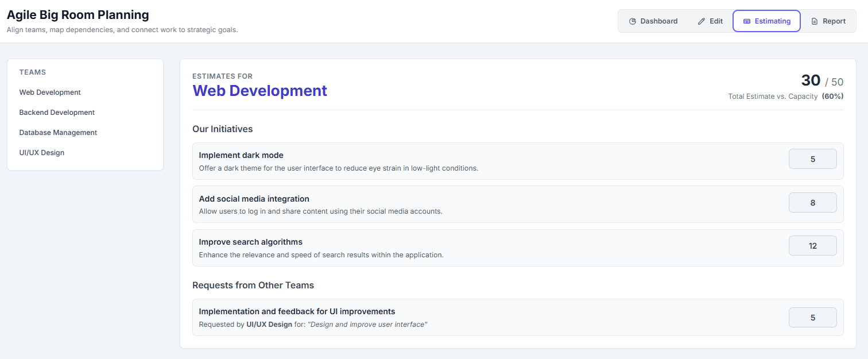The width and height of the screenshot is (868, 359).
Task: Open the Report tab
Action: [829, 21]
